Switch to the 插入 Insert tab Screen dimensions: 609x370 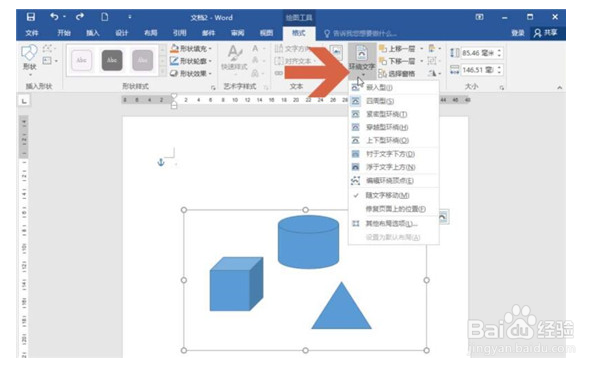(x=92, y=33)
